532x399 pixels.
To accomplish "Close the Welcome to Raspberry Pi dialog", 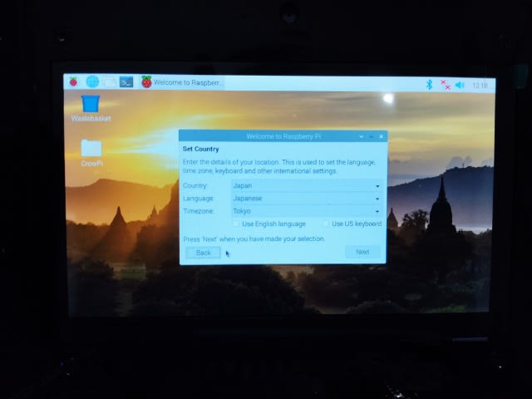I will (381, 136).
